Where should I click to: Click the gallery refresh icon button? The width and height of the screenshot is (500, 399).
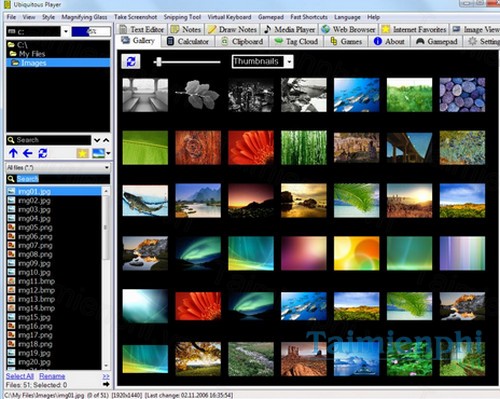pyautogui.click(x=131, y=61)
